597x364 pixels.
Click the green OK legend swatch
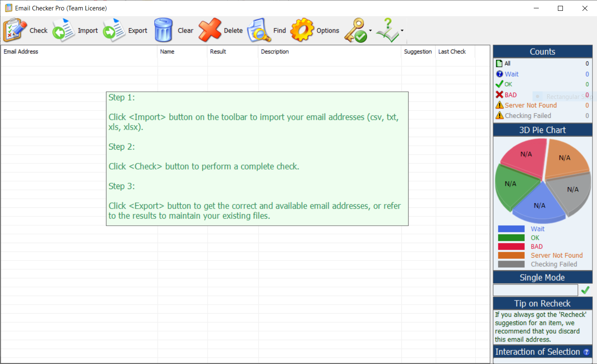click(x=511, y=238)
